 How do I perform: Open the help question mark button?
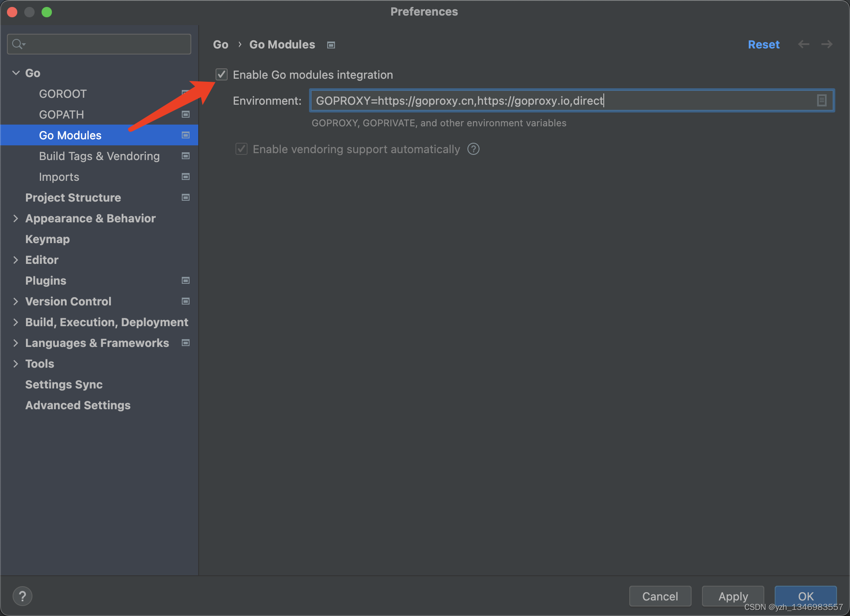coord(23,596)
